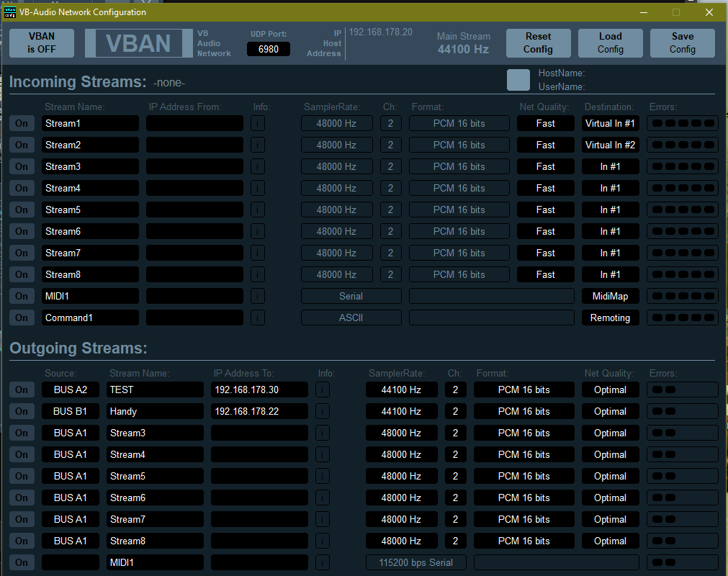728x576 pixels.
Task: Minimize the VBAN configuration window
Action: click(644, 12)
